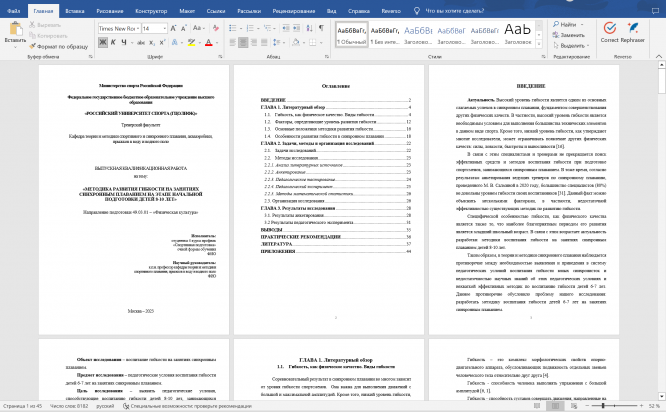
Task: Click the text effects glowing A icon
Action: pos(174,42)
